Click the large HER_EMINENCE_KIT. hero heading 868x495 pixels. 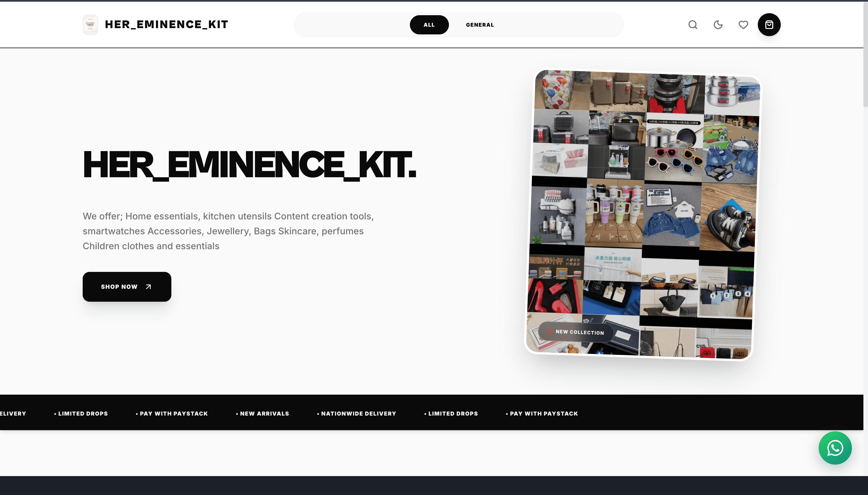coord(249,165)
